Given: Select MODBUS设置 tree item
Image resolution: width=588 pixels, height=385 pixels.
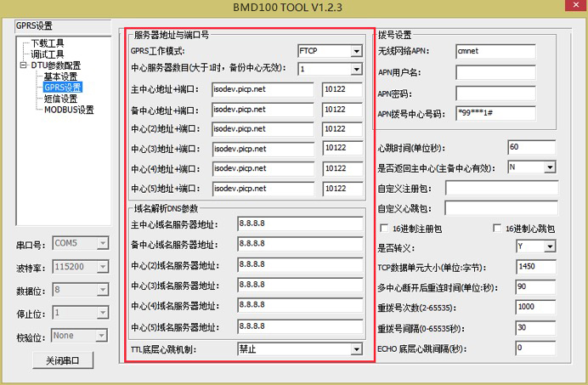Looking at the screenshot, I should tap(69, 110).
